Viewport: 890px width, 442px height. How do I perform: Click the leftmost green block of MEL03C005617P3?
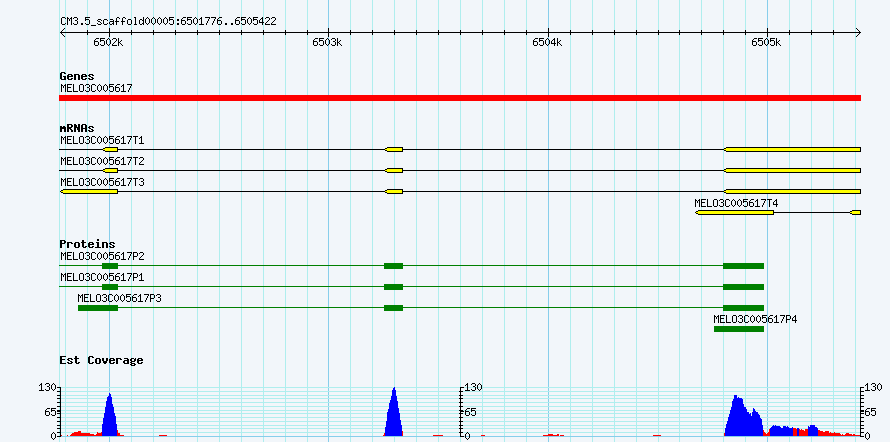pos(98,308)
